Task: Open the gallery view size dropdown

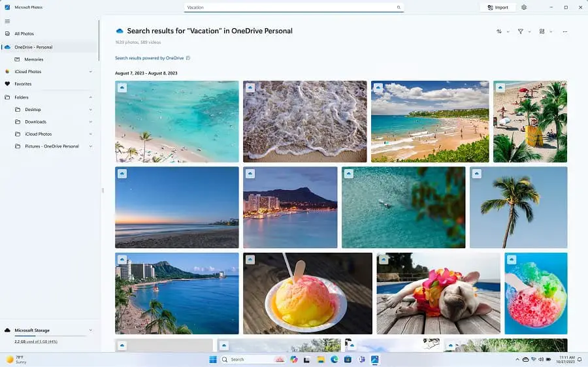Action: click(545, 31)
